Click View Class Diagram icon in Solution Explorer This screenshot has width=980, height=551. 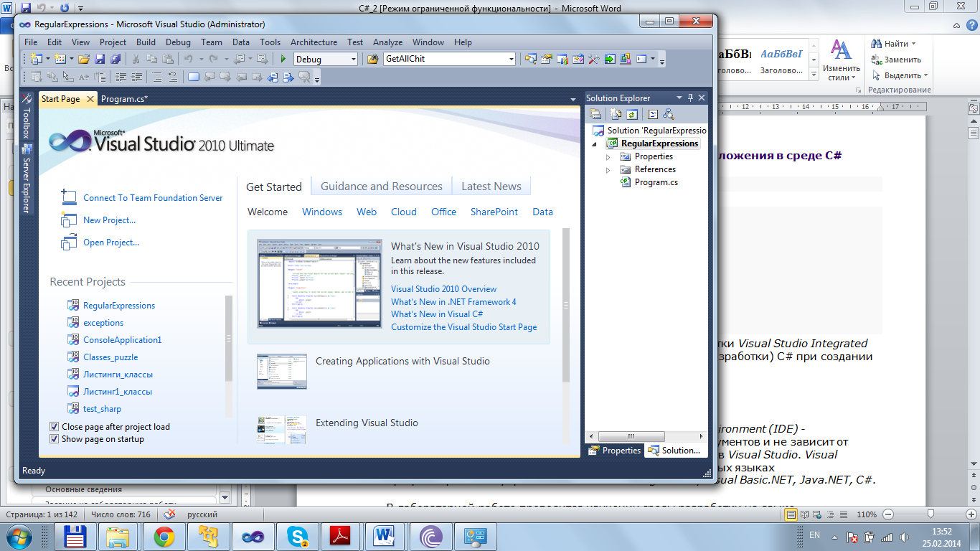click(x=669, y=113)
